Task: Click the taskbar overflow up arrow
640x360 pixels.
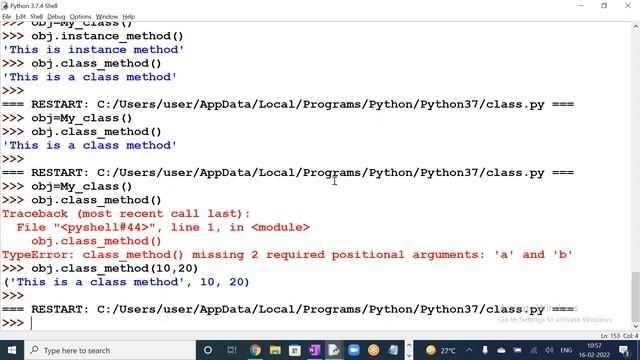Action: coord(408,345)
